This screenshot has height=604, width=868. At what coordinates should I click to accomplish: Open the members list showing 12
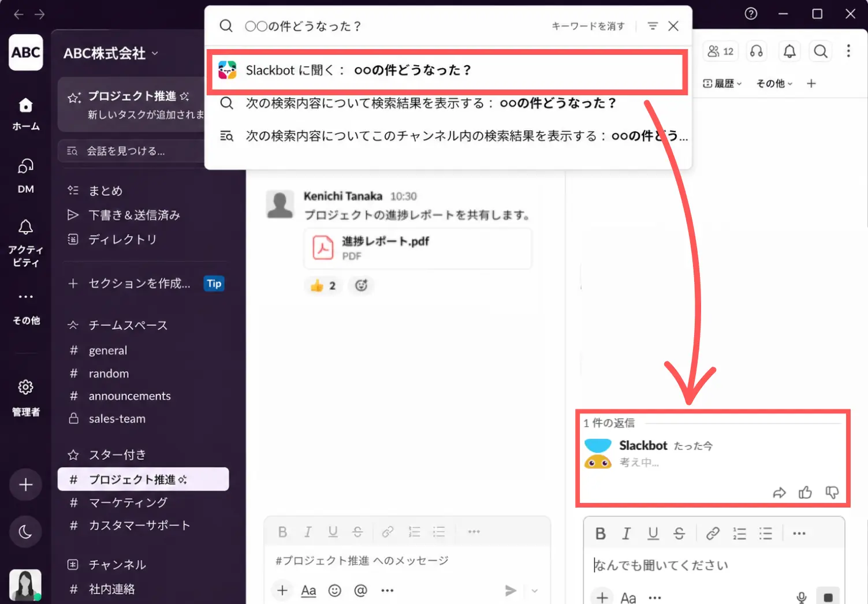[720, 51]
